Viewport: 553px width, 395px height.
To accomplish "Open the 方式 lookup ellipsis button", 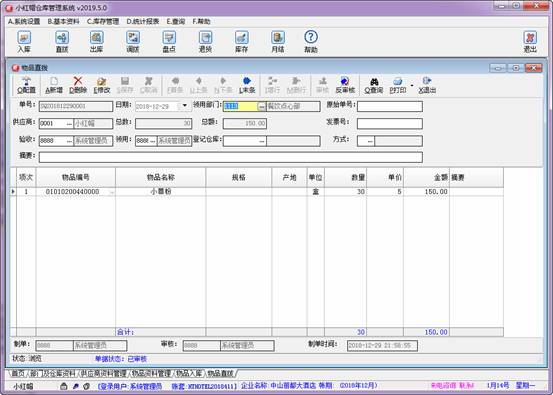I will click(370, 141).
